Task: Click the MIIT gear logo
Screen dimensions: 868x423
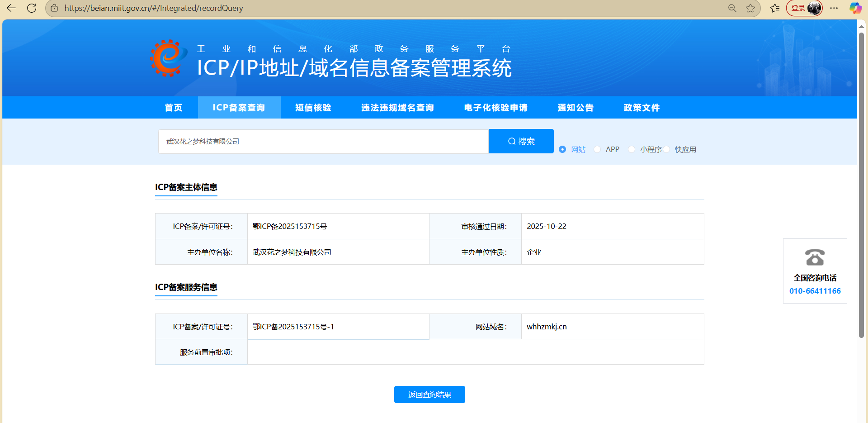Action: [x=168, y=58]
